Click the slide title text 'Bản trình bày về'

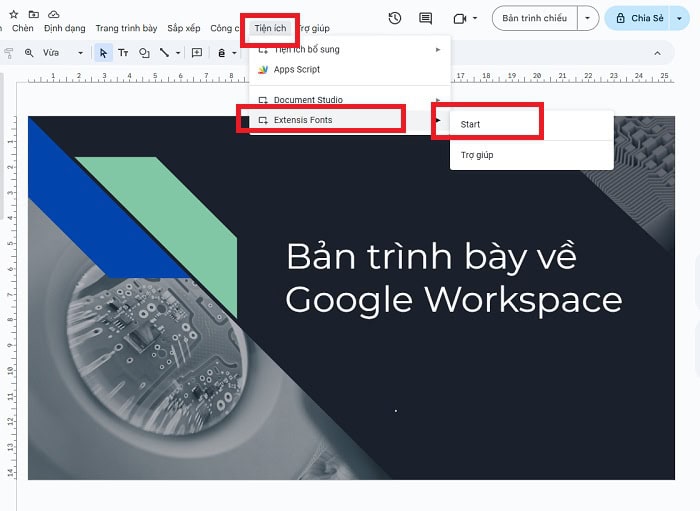click(x=431, y=257)
